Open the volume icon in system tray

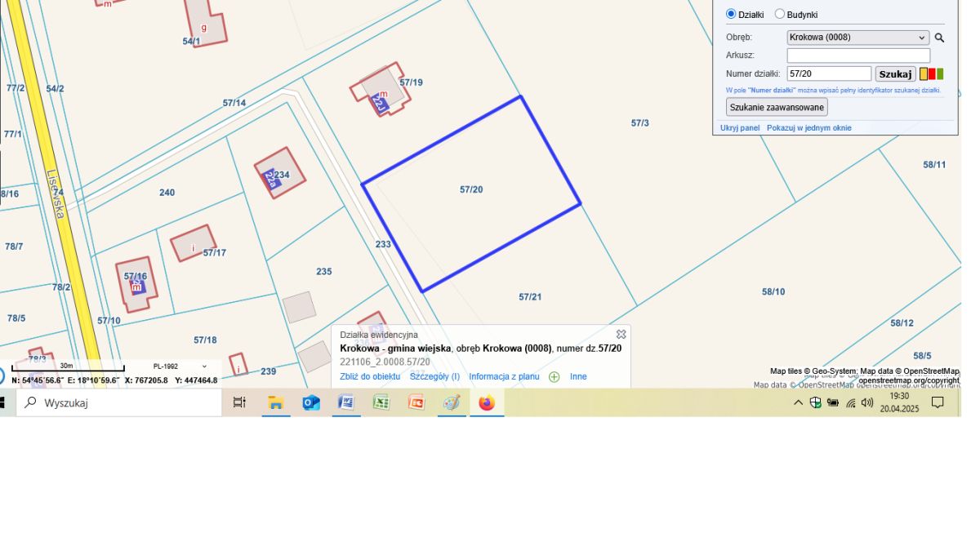click(866, 402)
